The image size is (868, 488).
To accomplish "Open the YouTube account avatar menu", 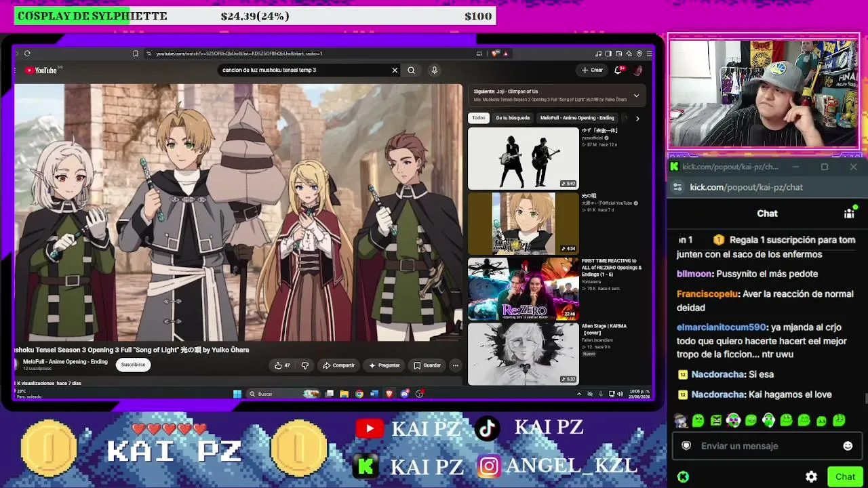I will 638,70.
